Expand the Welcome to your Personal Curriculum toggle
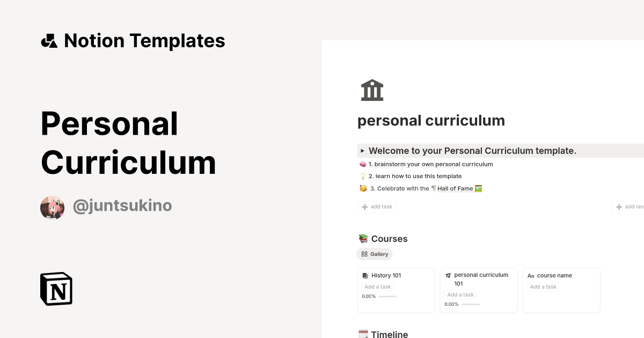The image size is (644, 338). point(363,151)
